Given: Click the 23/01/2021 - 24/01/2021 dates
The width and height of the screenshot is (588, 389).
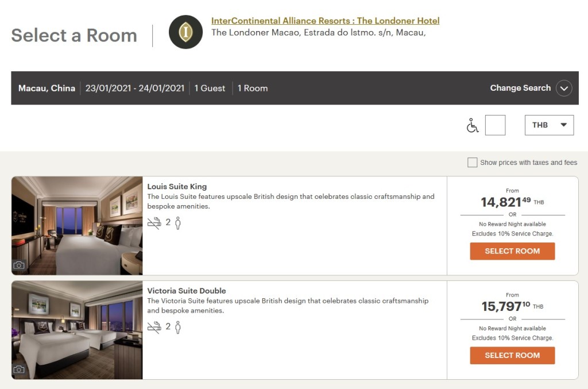Looking at the screenshot, I should click(x=135, y=88).
